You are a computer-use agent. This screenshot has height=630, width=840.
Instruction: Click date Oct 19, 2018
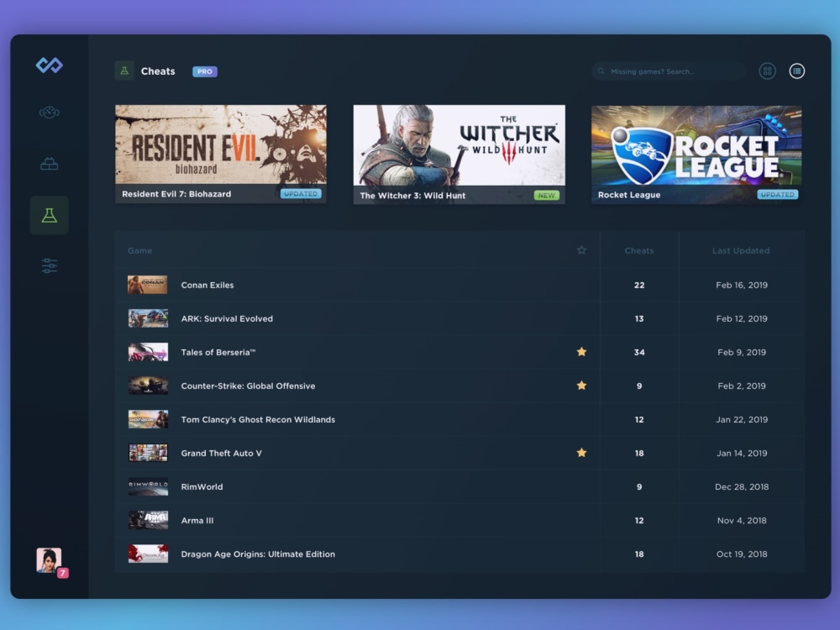click(742, 554)
